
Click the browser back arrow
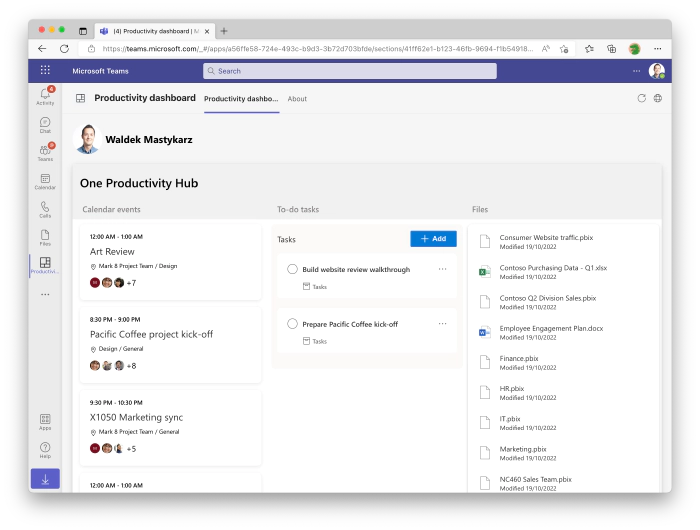click(42, 49)
